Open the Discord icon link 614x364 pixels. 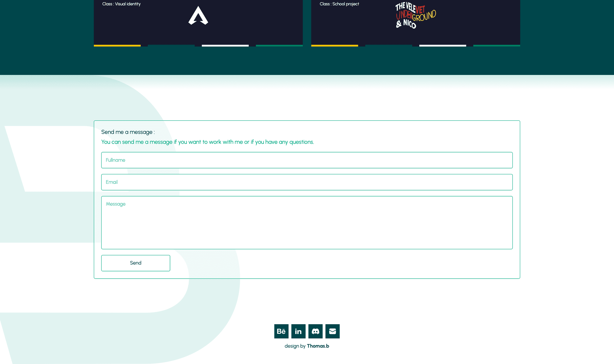click(315, 331)
